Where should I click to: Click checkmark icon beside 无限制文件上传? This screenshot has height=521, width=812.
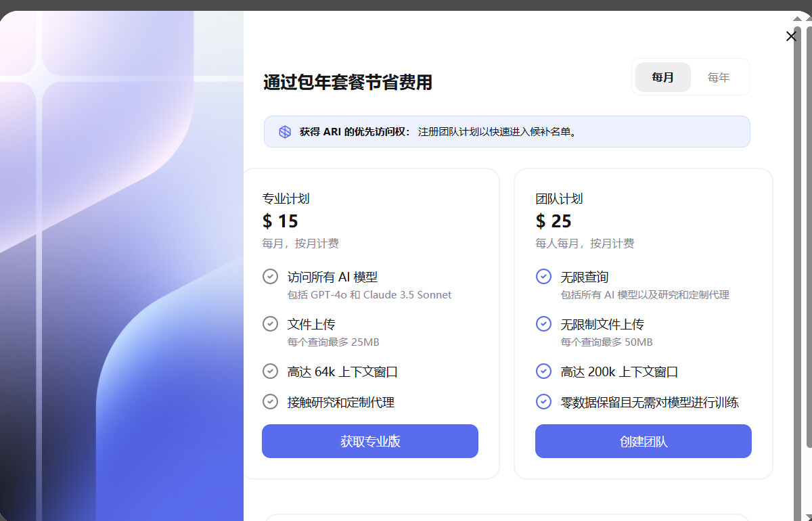(x=543, y=324)
